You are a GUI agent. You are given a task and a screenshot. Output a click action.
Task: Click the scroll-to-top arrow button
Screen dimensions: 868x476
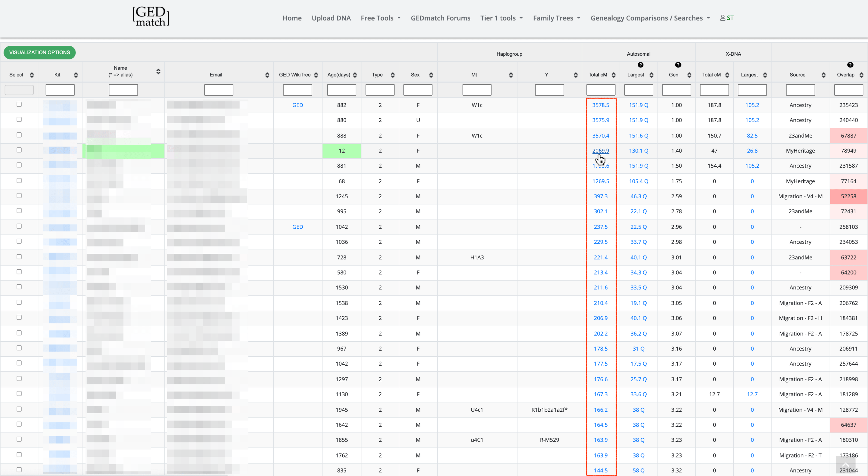pyautogui.click(x=845, y=465)
